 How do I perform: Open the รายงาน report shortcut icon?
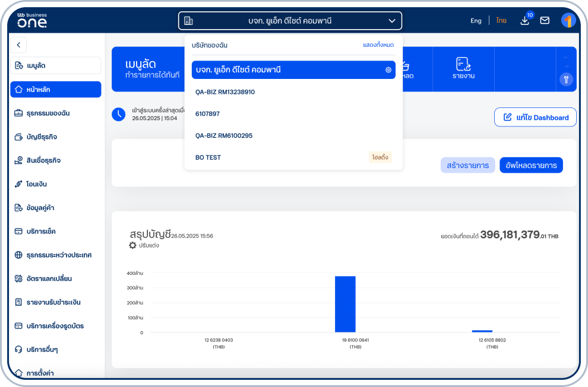463,64
